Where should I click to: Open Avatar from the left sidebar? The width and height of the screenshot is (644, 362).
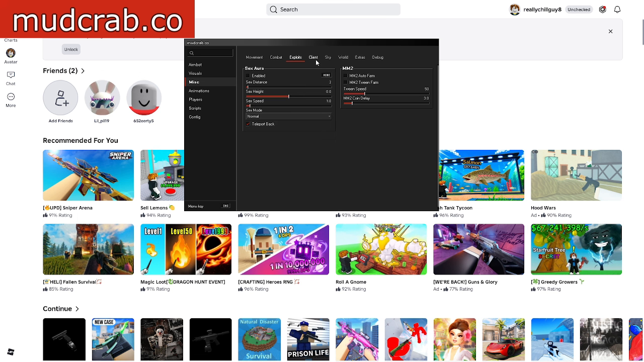tap(11, 56)
